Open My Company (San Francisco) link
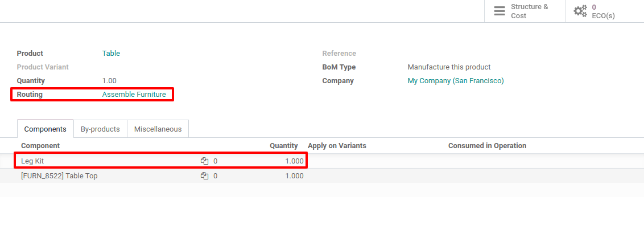Screen dimensions: 644x237 [456, 81]
